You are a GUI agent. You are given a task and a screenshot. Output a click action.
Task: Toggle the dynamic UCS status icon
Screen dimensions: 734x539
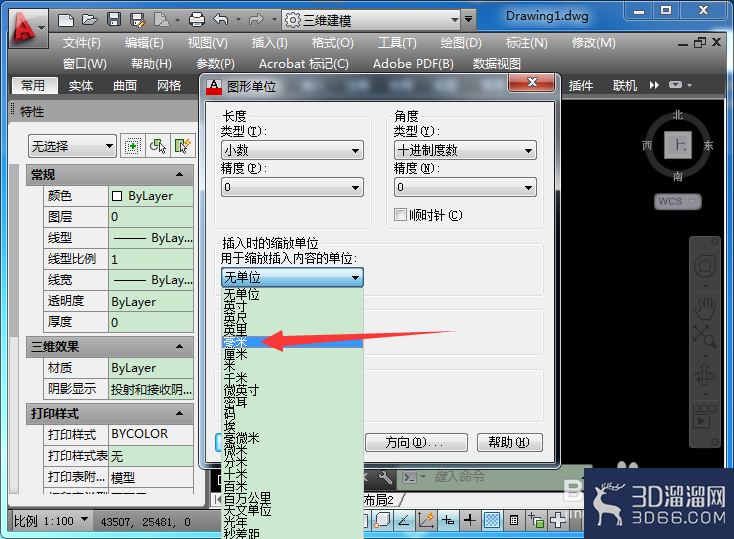426,520
